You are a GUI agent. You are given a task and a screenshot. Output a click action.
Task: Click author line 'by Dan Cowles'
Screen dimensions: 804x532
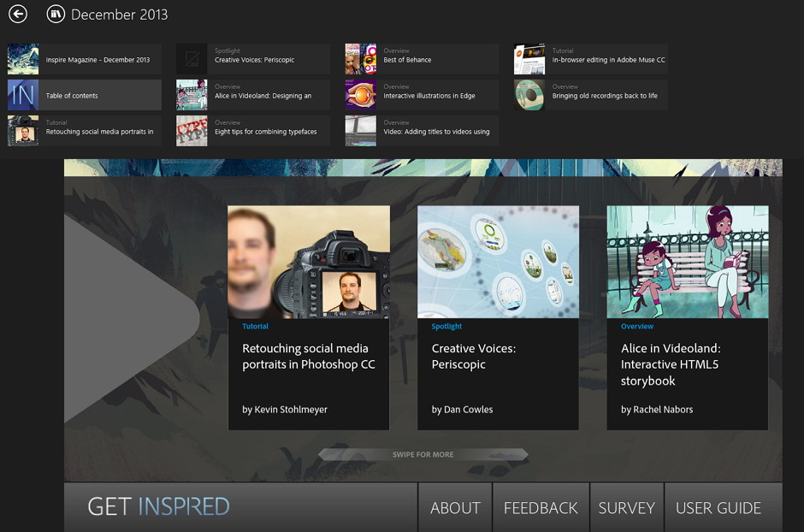(x=462, y=410)
